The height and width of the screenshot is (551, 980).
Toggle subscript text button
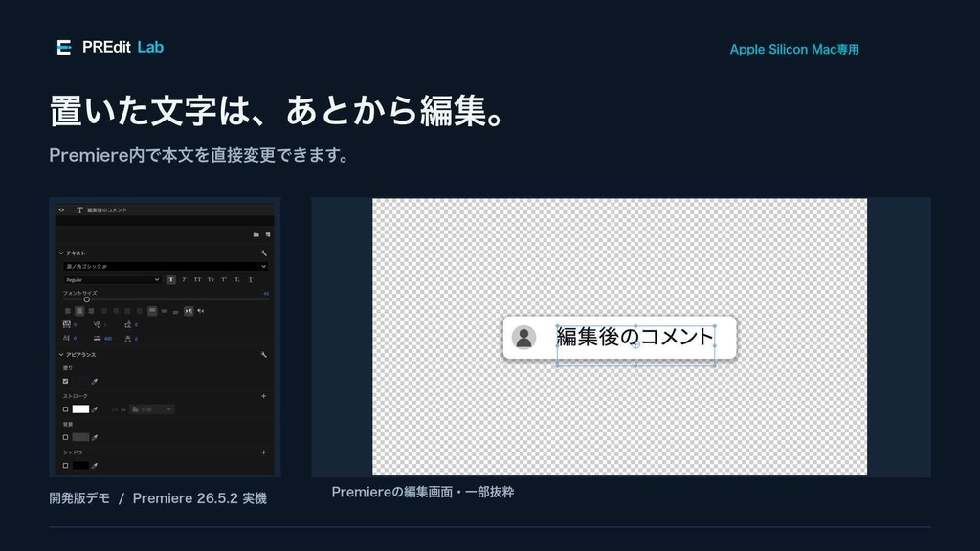[x=237, y=280]
